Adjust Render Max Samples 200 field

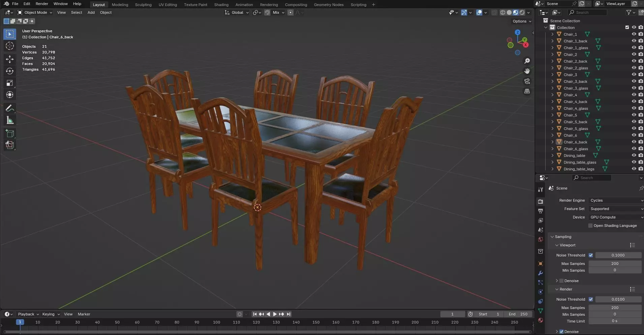coord(615,308)
